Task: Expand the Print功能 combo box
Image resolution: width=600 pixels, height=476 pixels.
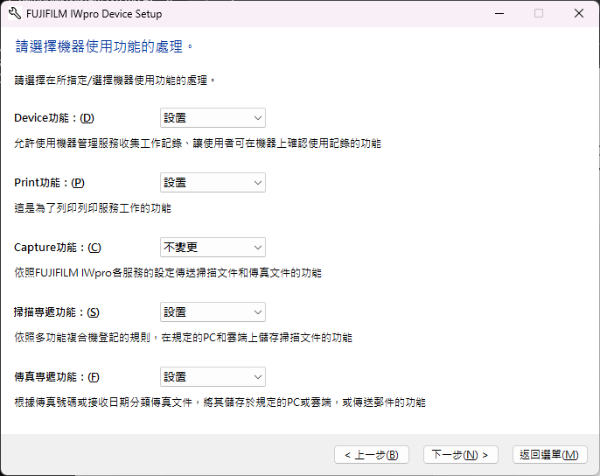Action: point(212,183)
